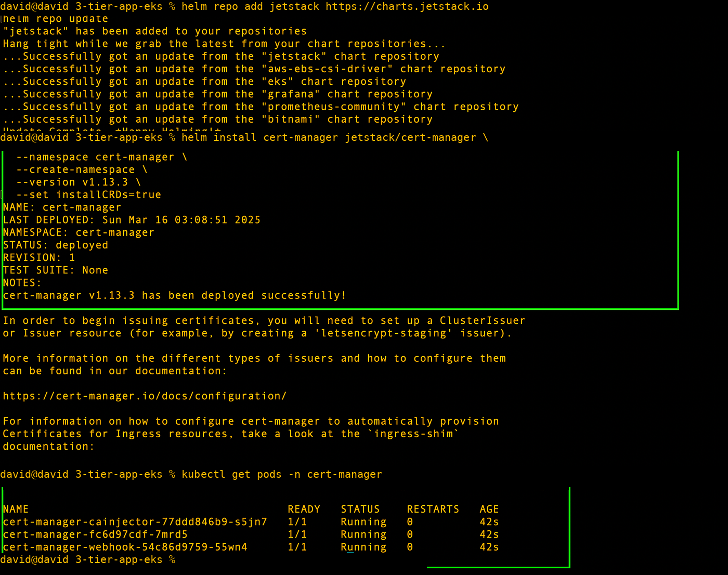Click the 'NAME: cert-manager' output line
This screenshot has height=575, width=728.
click(x=62, y=207)
